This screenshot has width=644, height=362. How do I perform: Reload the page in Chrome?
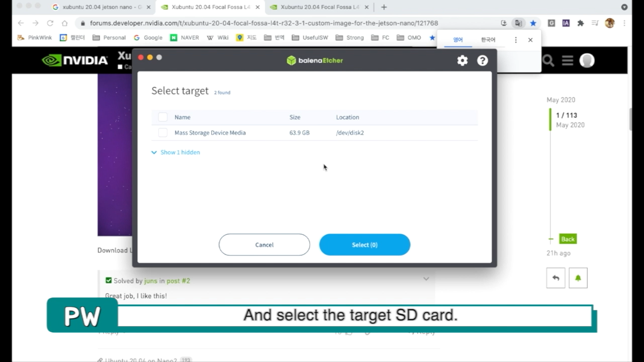pos(50,23)
